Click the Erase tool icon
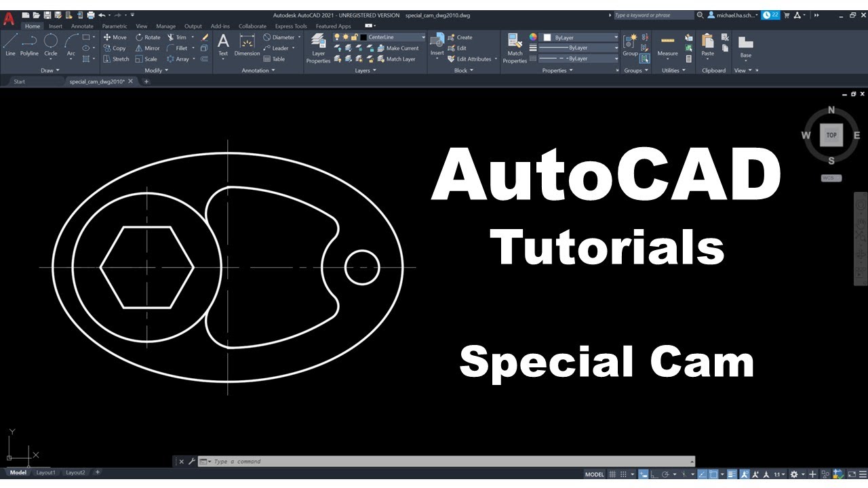This screenshot has width=868, height=488. tap(205, 37)
